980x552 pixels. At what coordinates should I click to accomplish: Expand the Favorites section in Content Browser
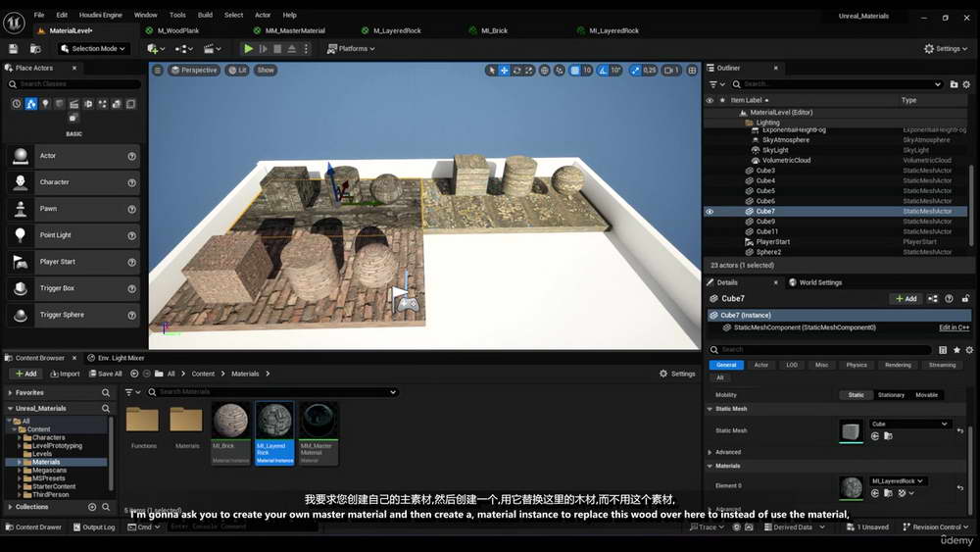pyautogui.click(x=11, y=392)
